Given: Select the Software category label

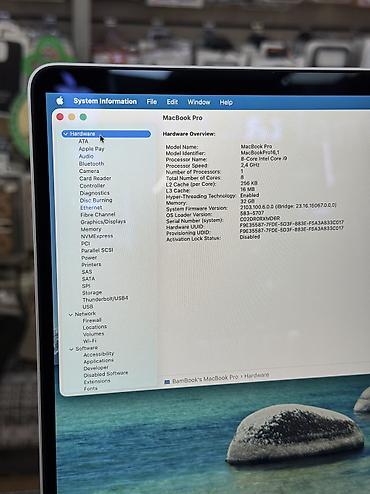Looking at the screenshot, I should pyautogui.click(x=86, y=348).
